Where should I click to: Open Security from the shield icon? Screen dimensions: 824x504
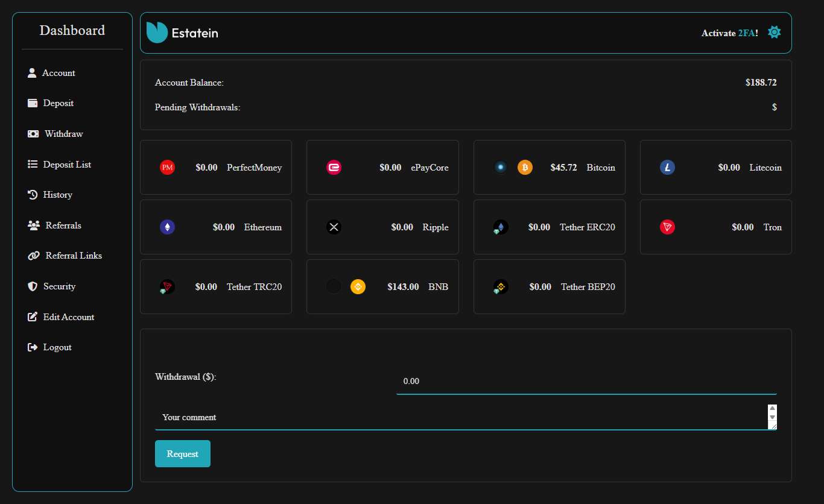[x=33, y=286]
